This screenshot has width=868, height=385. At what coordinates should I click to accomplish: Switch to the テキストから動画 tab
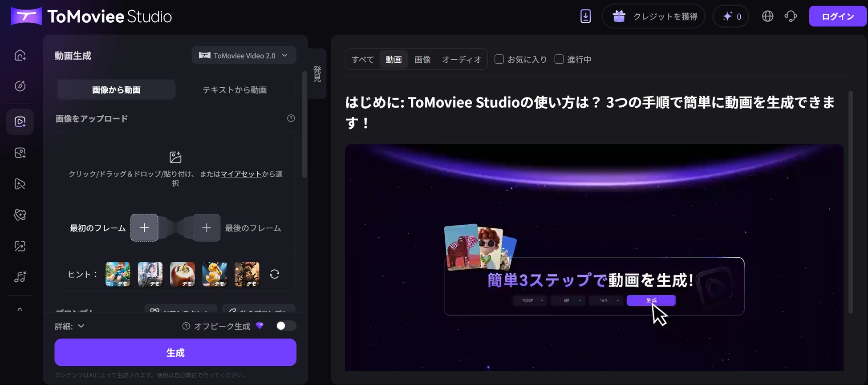pos(235,90)
